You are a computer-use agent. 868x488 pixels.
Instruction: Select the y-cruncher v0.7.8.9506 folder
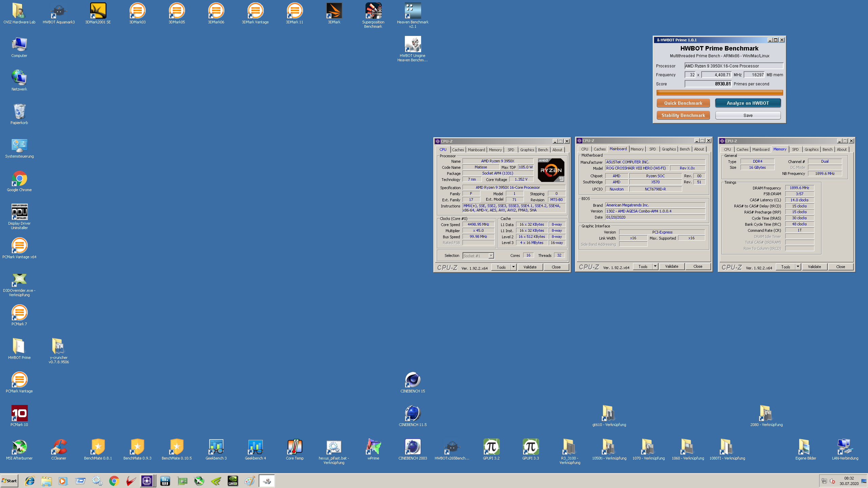coord(59,351)
